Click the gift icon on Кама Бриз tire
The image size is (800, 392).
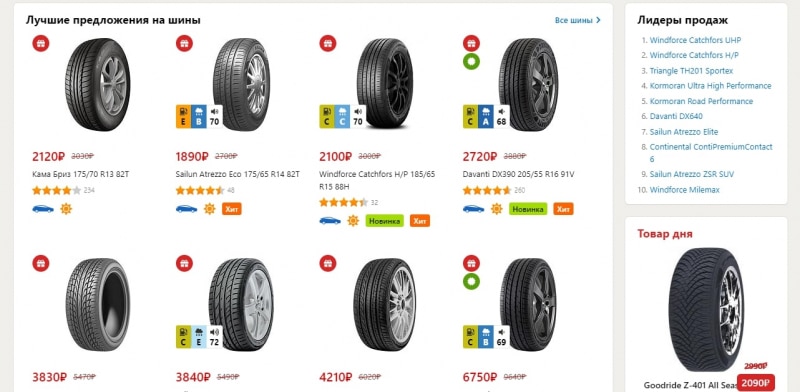click(x=41, y=43)
